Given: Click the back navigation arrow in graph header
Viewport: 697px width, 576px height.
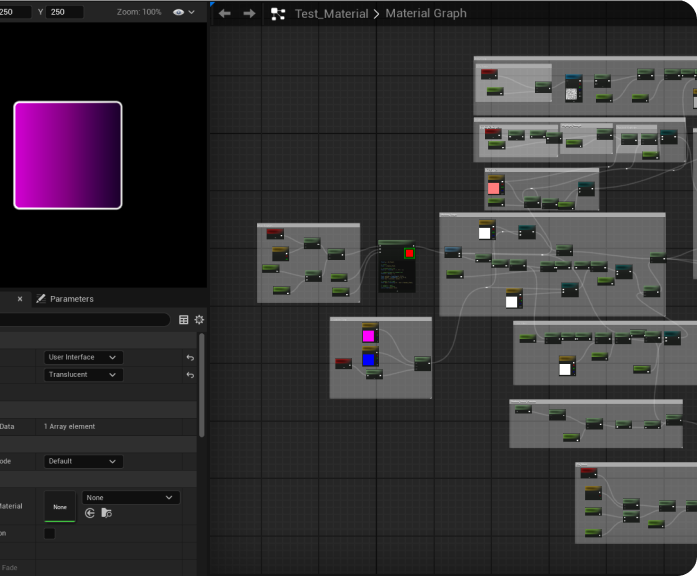Looking at the screenshot, I should click(225, 14).
